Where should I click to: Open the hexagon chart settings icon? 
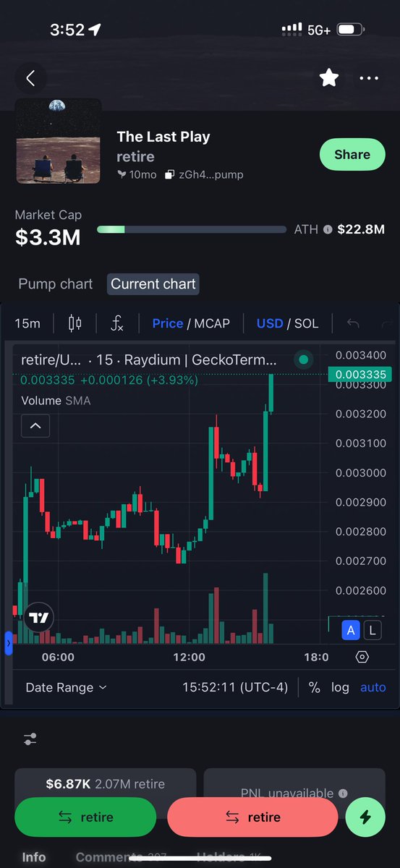pos(362,657)
